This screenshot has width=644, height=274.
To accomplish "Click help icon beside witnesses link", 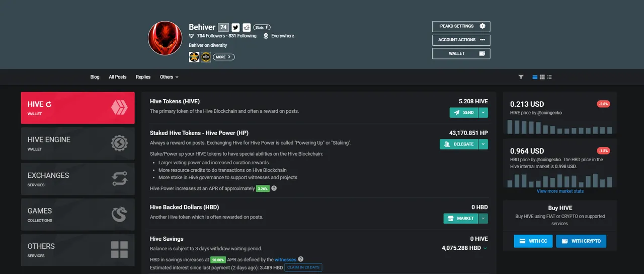I will tap(301, 259).
